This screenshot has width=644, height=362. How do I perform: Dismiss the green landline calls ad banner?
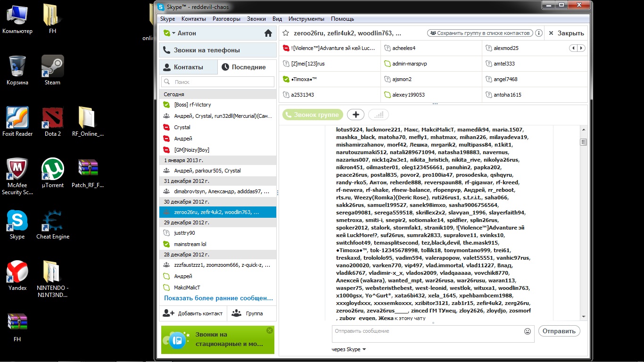point(270,330)
